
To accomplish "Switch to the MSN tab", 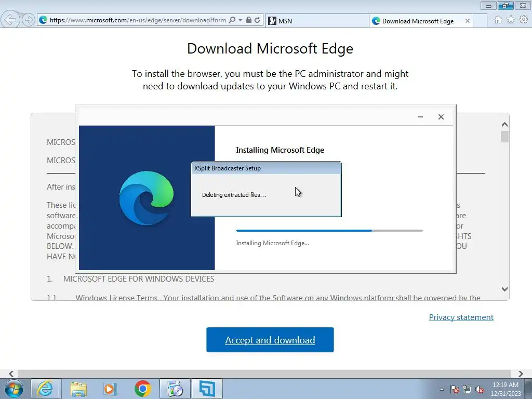I will point(316,21).
